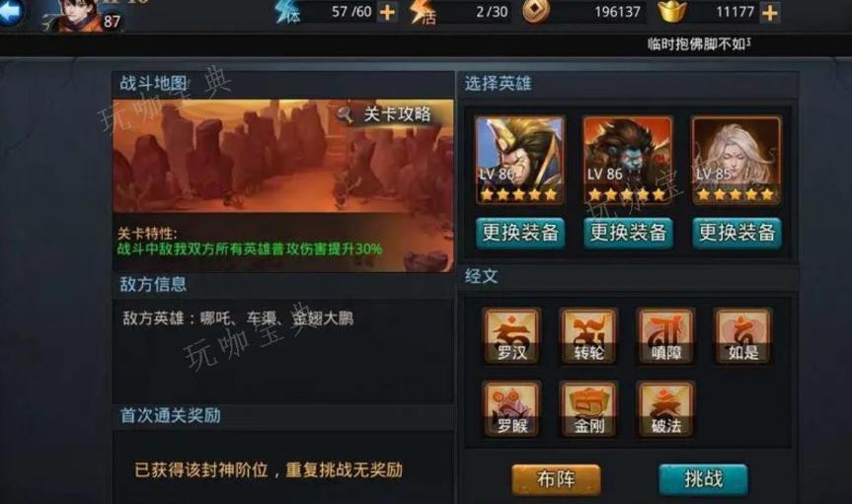Add gold ingots with plus beside 11177

769,12
